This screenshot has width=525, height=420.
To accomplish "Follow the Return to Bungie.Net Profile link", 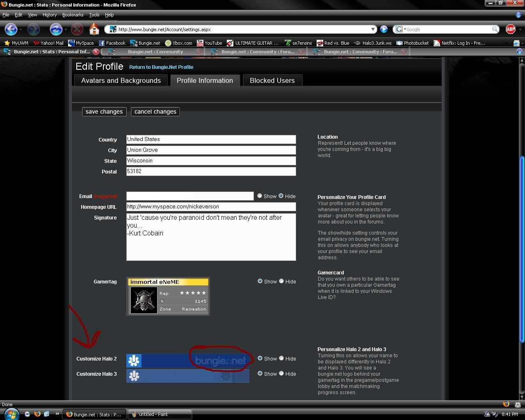I will [161, 67].
